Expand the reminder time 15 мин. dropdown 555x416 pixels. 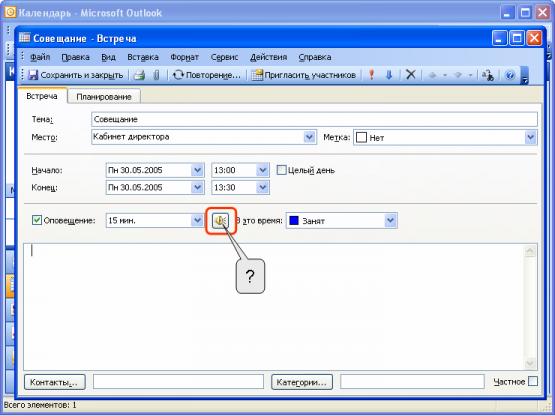tap(197, 221)
